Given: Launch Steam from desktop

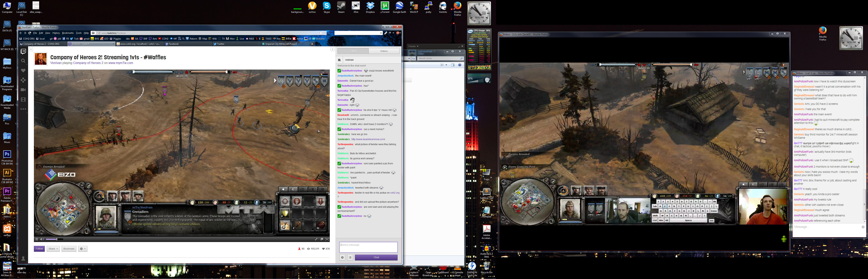Looking at the screenshot, I should (x=341, y=7).
